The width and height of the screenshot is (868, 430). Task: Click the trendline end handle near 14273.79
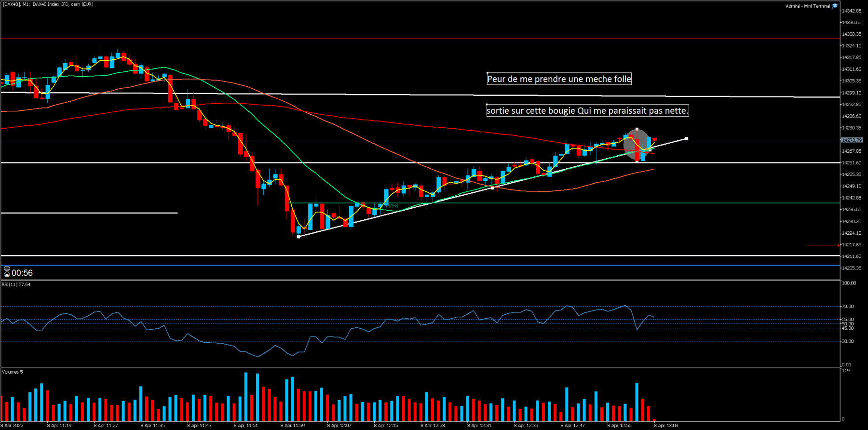coord(686,138)
